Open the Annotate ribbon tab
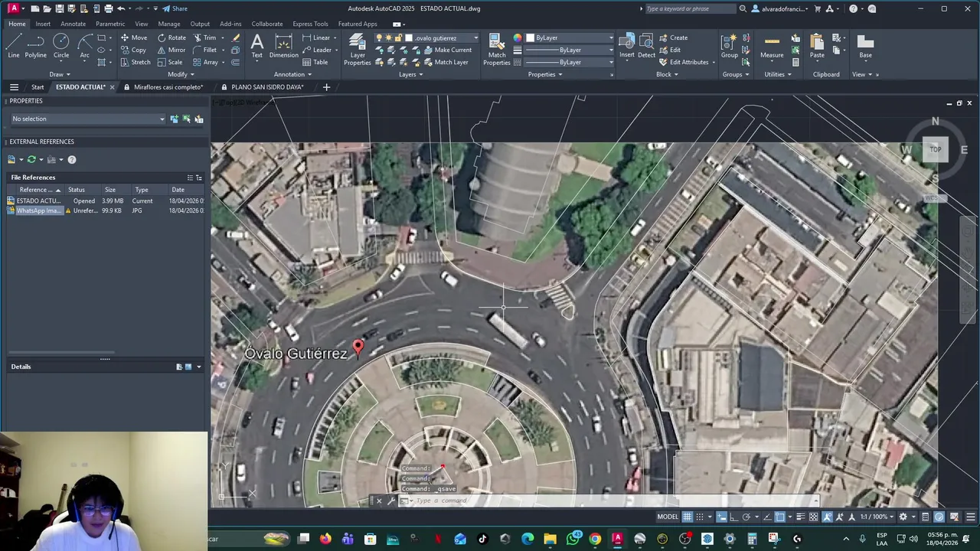 (x=73, y=24)
